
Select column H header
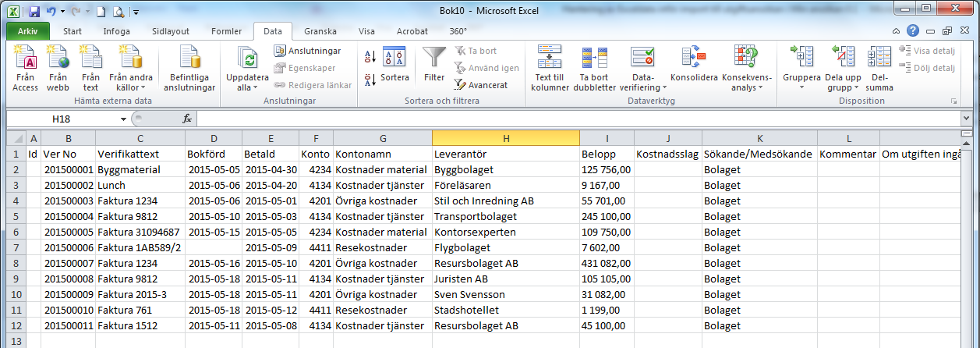coord(505,138)
